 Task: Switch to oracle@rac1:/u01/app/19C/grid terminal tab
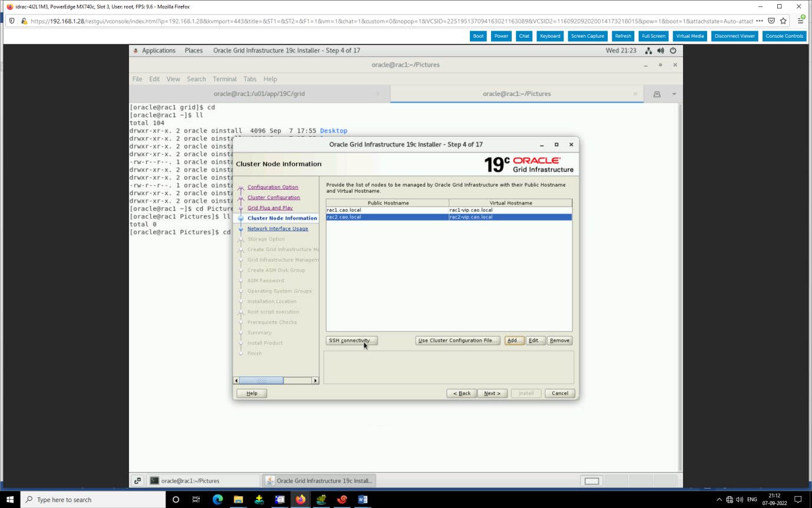tap(259, 94)
